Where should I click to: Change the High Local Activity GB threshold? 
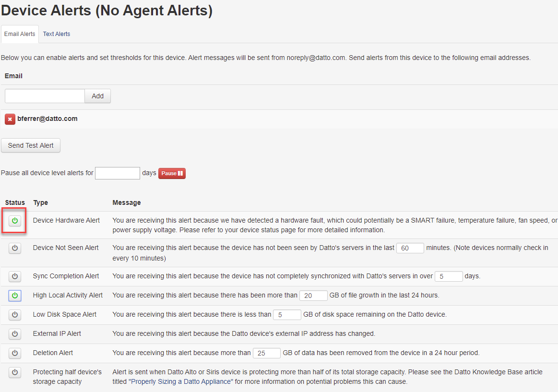(313, 295)
